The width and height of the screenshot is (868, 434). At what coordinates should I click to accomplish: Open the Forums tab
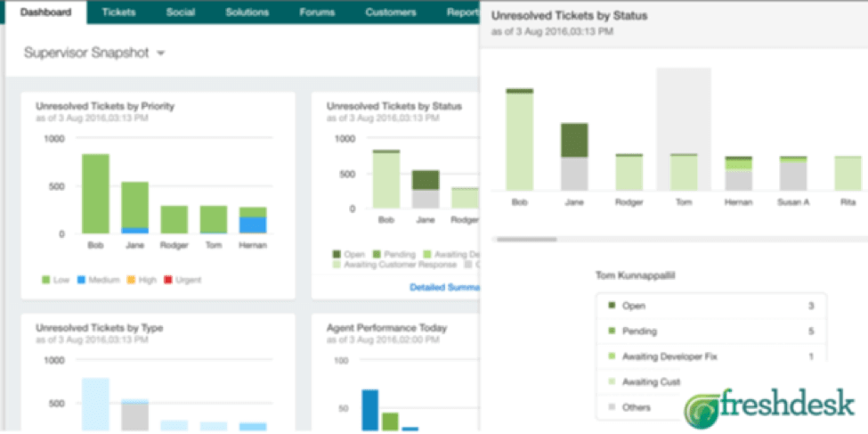[x=316, y=12]
